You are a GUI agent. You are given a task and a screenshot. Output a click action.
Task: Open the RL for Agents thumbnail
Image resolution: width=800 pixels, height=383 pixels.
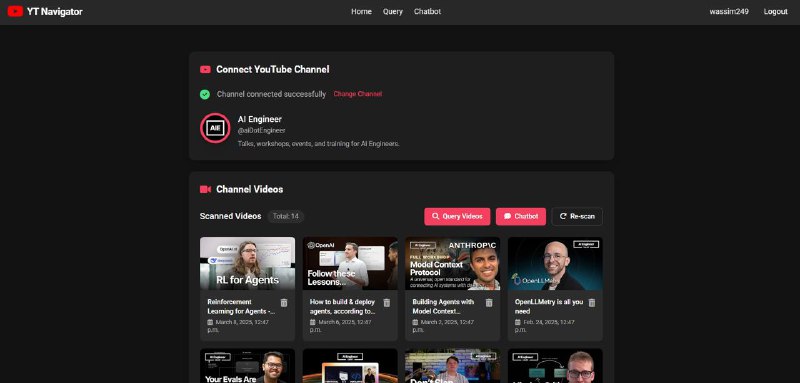(x=247, y=263)
